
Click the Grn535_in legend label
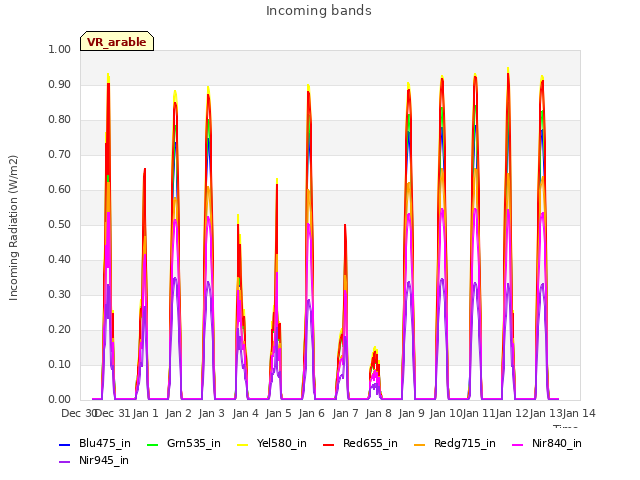194,443
